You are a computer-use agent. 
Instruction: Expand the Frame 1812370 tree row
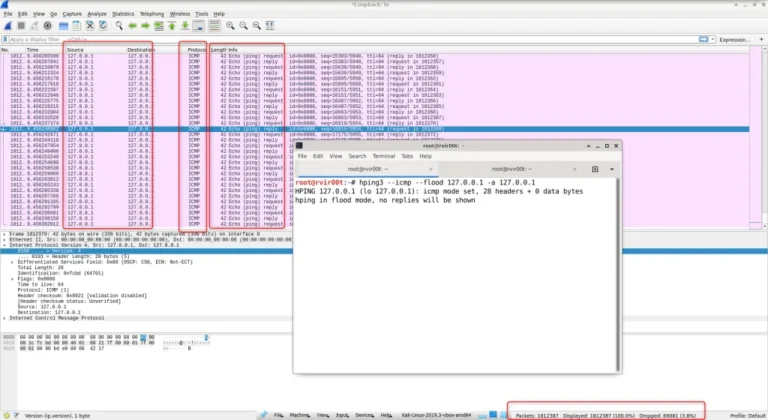coord(5,233)
